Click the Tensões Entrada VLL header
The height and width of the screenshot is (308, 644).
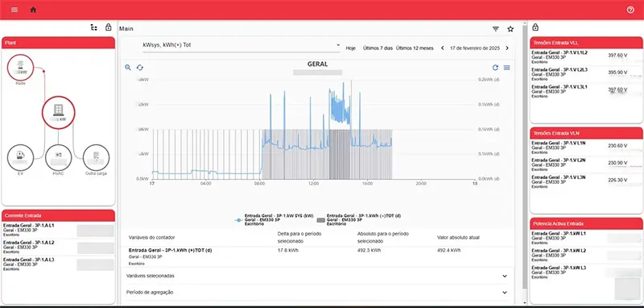(586, 43)
